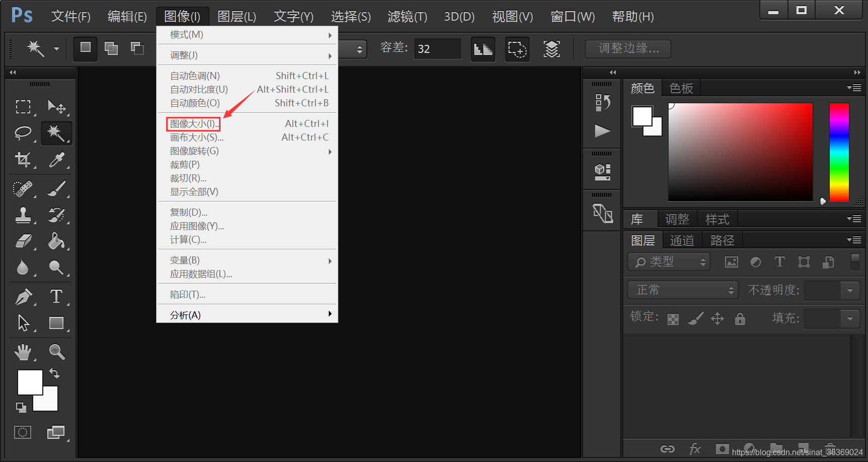Image resolution: width=868 pixels, height=462 pixels.
Task: Click the foreground color swatch in Color panel
Action: point(642,116)
